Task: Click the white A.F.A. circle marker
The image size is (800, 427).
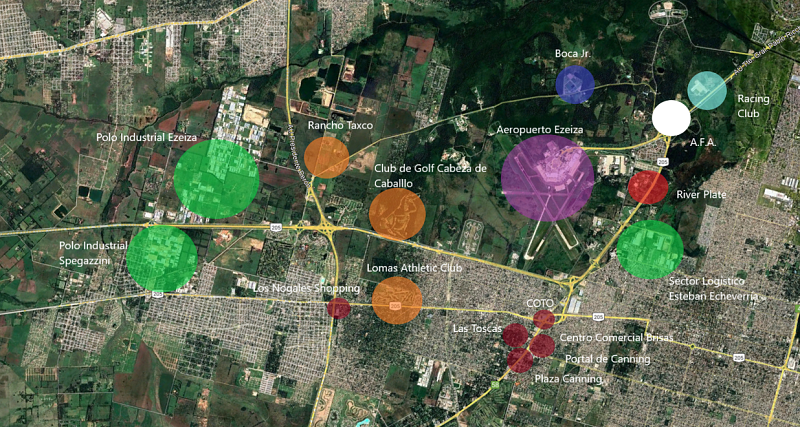Action: coord(671,117)
